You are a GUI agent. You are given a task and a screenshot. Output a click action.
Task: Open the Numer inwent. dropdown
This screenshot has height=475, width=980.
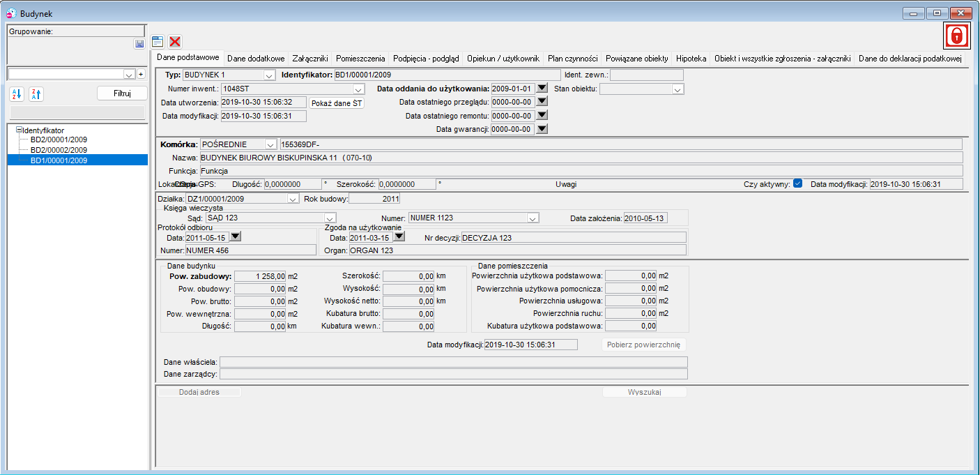(x=358, y=89)
